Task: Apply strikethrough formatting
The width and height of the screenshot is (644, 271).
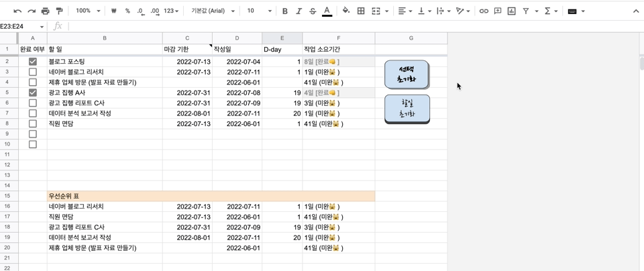Action: click(313, 11)
